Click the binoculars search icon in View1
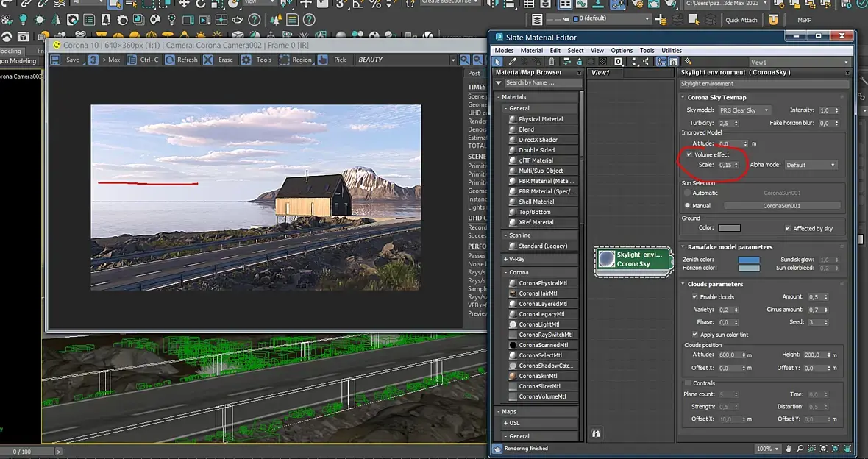This screenshot has height=459, width=868. click(x=596, y=434)
